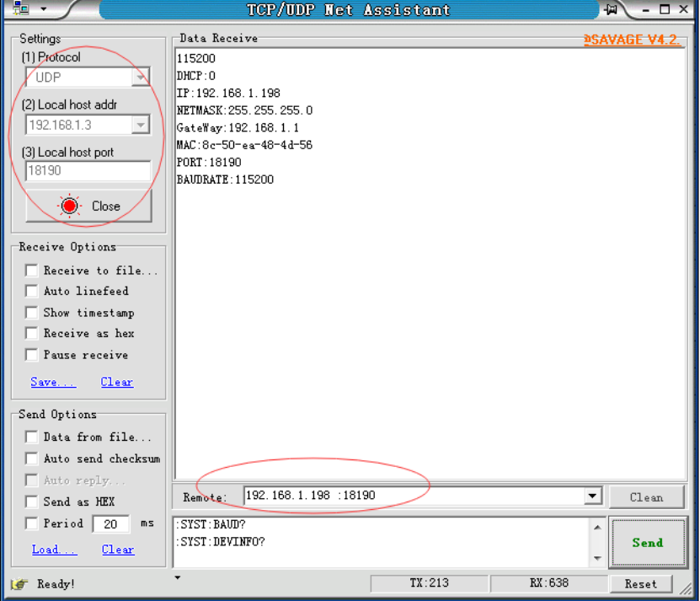Click the IP:192.168.1.198 received line
The height and width of the screenshot is (601, 700).
(228, 93)
